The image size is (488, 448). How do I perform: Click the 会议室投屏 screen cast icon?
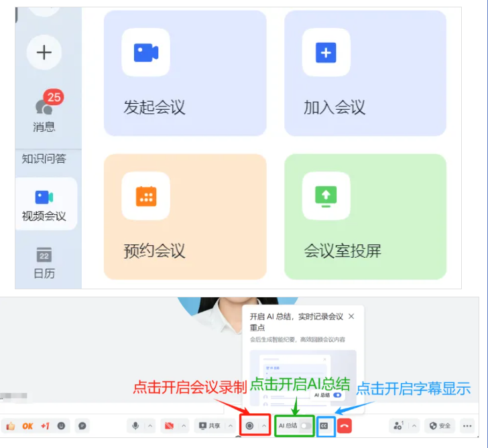coord(325,196)
